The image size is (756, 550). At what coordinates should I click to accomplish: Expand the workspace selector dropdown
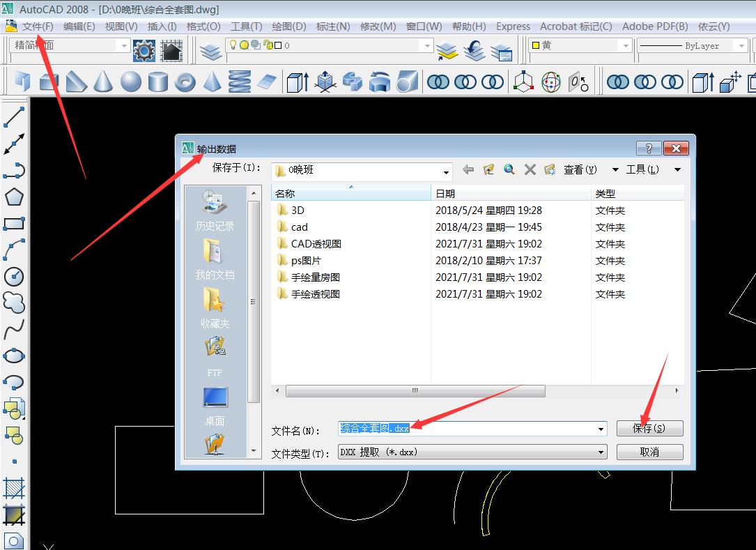coord(123,45)
